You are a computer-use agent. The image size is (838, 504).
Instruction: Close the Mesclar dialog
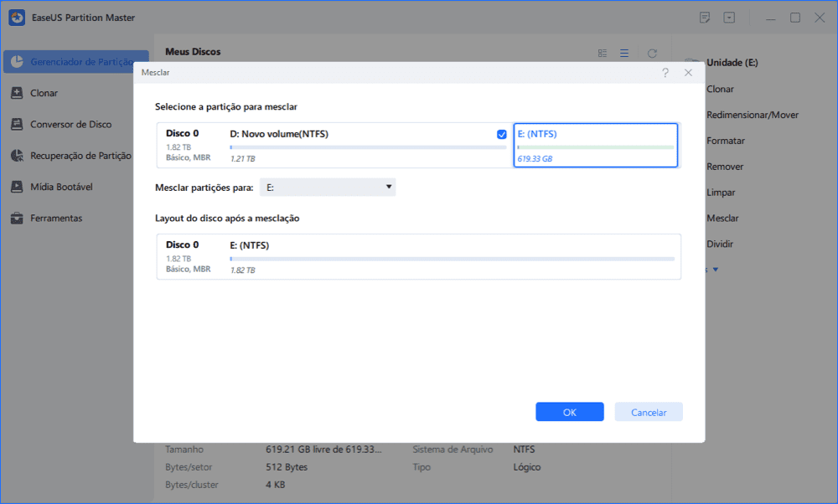tap(688, 73)
